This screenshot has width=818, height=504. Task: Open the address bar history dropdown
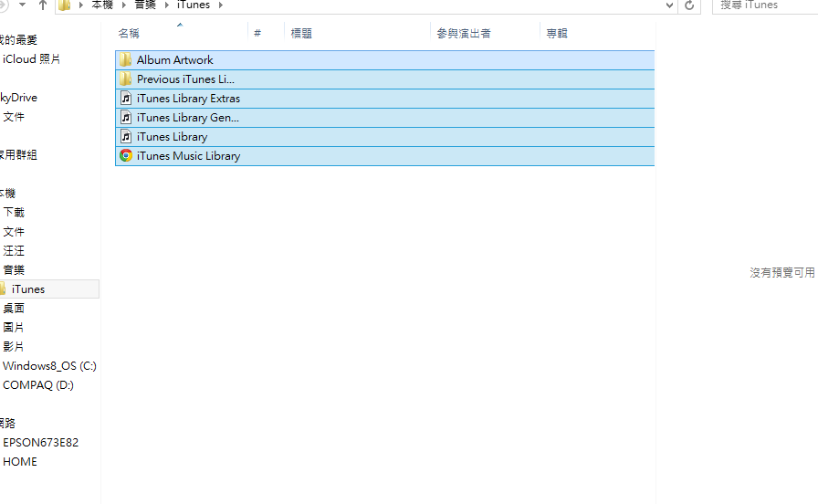click(669, 5)
